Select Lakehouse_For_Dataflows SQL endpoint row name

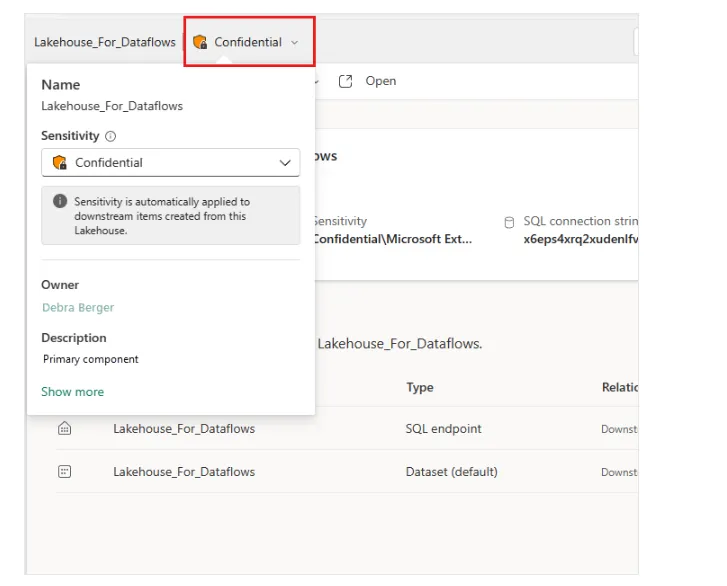(x=184, y=429)
